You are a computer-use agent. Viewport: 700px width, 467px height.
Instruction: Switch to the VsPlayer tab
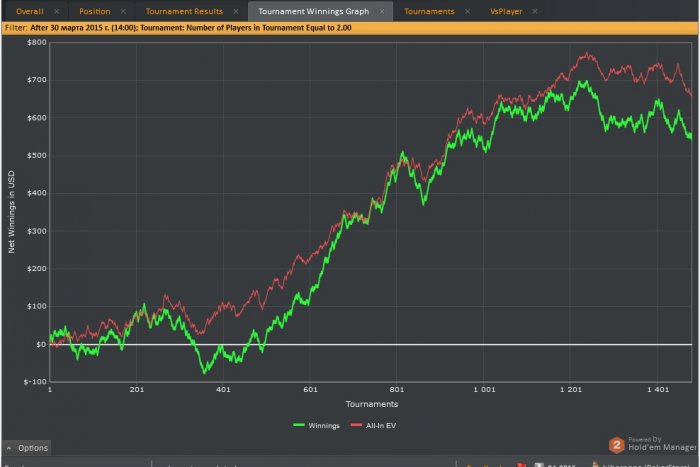click(507, 11)
